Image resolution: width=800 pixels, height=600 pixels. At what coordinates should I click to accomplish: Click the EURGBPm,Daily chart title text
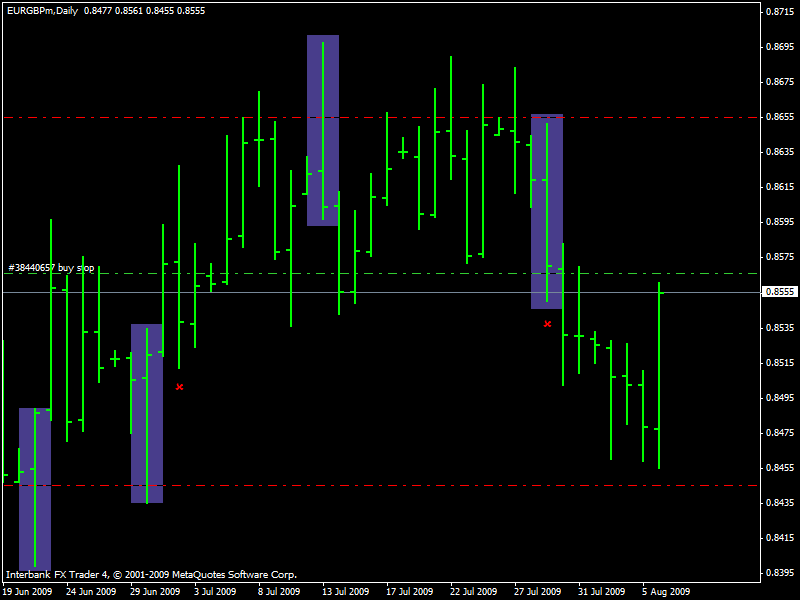(x=40, y=11)
